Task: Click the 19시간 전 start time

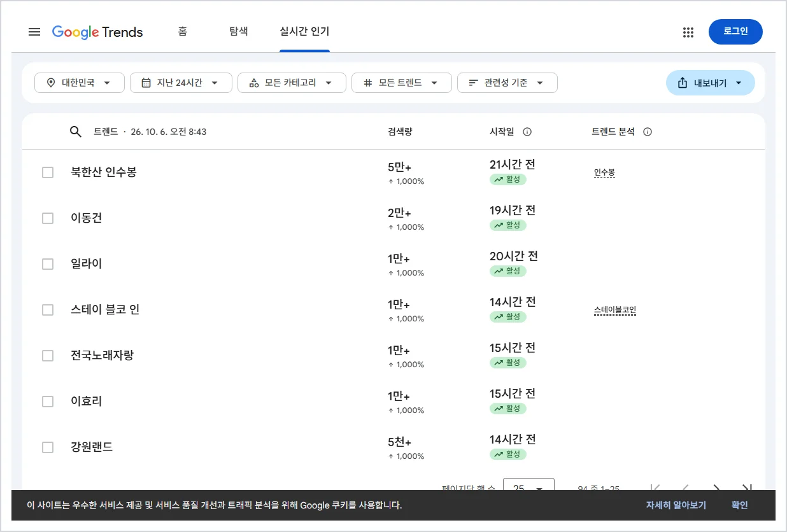Action: 513,210
